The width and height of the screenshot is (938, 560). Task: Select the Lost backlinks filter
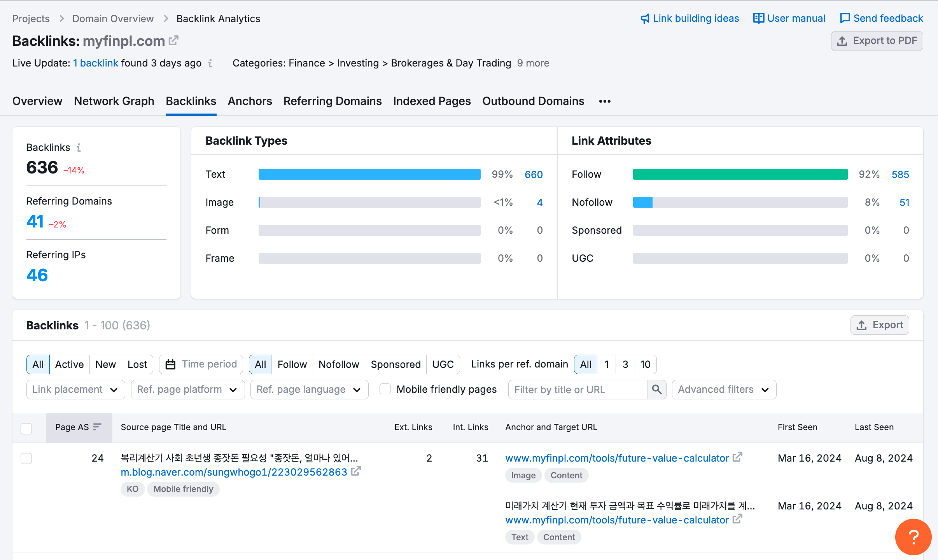pyautogui.click(x=137, y=364)
